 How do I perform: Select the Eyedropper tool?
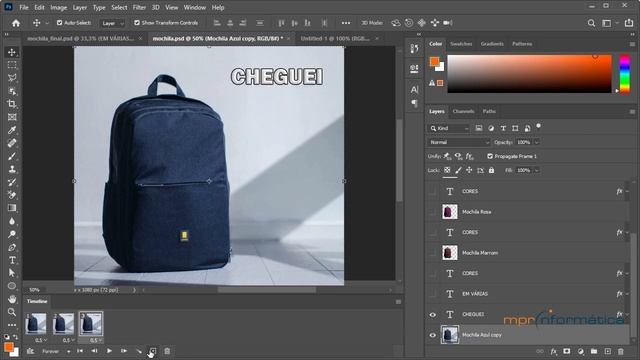click(x=12, y=130)
